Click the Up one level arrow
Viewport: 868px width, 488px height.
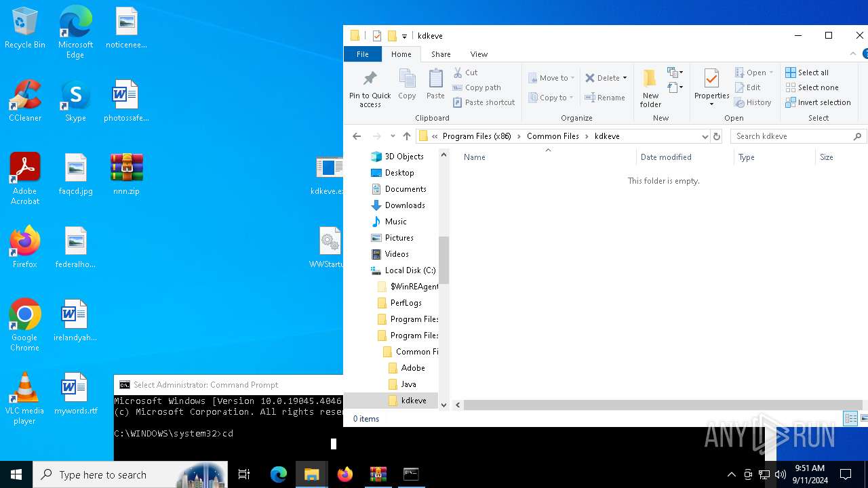tap(407, 136)
